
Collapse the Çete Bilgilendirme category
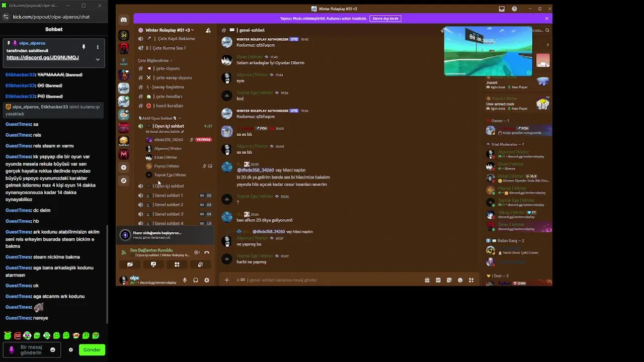[x=155, y=61]
